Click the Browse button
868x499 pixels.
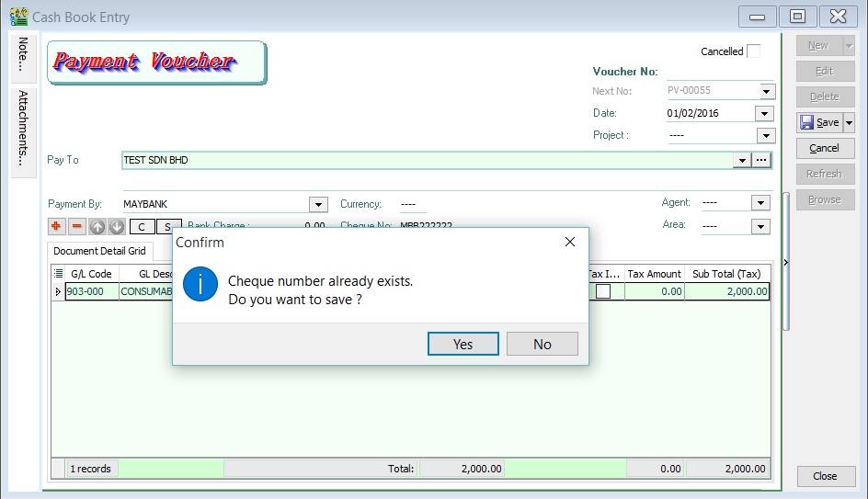825,199
